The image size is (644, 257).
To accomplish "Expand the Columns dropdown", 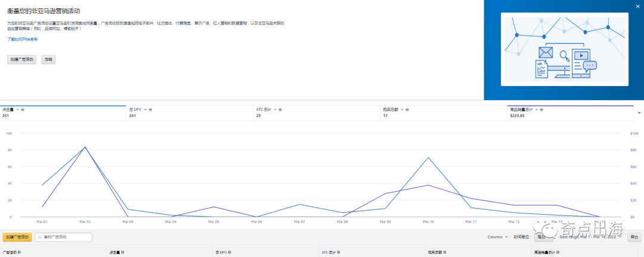I will [x=498, y=237].
